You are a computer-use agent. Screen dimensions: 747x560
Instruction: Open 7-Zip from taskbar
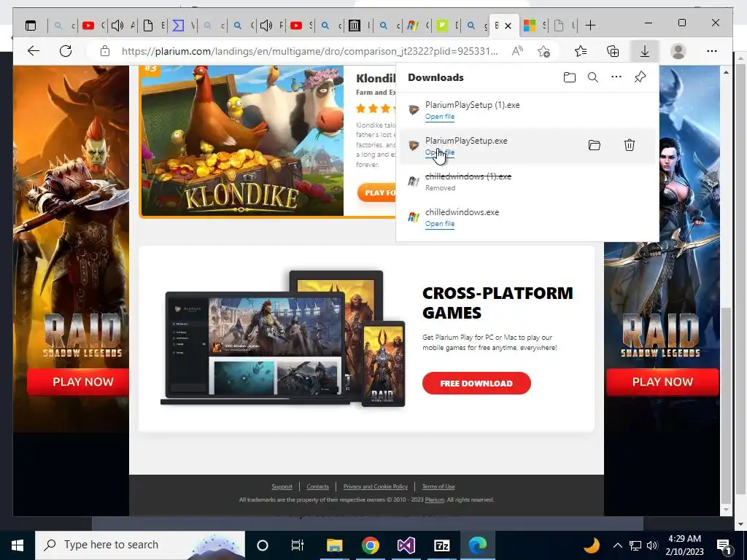441,545
